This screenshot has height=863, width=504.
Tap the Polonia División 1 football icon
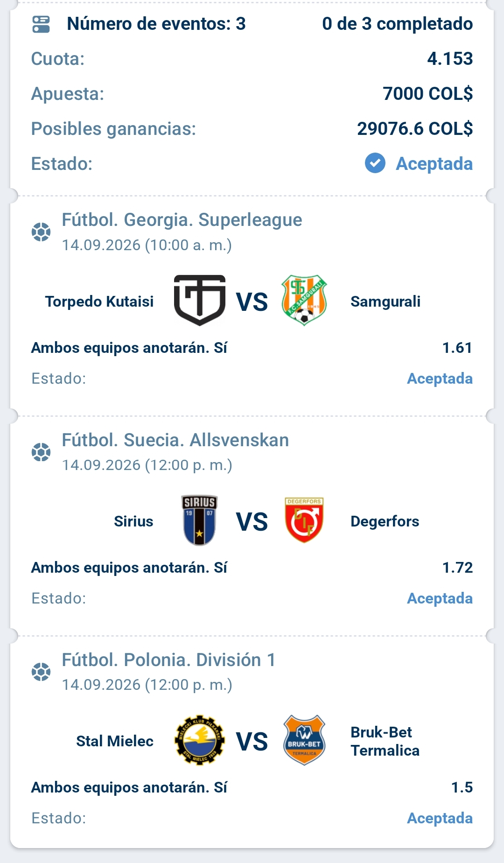(x=41, y=672)
